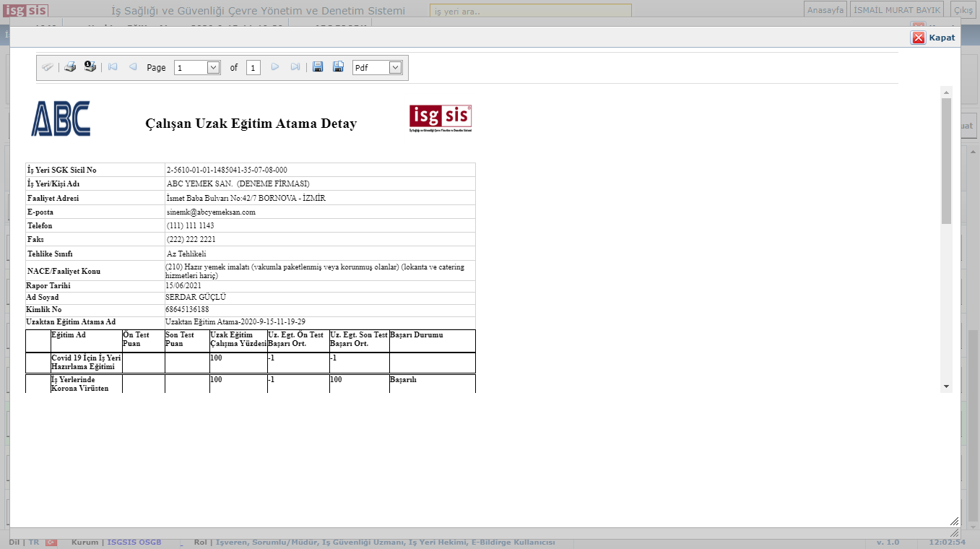Open İSMAİL MURAT BAYIK user menu
980x549 pixels.
(897, 10)
